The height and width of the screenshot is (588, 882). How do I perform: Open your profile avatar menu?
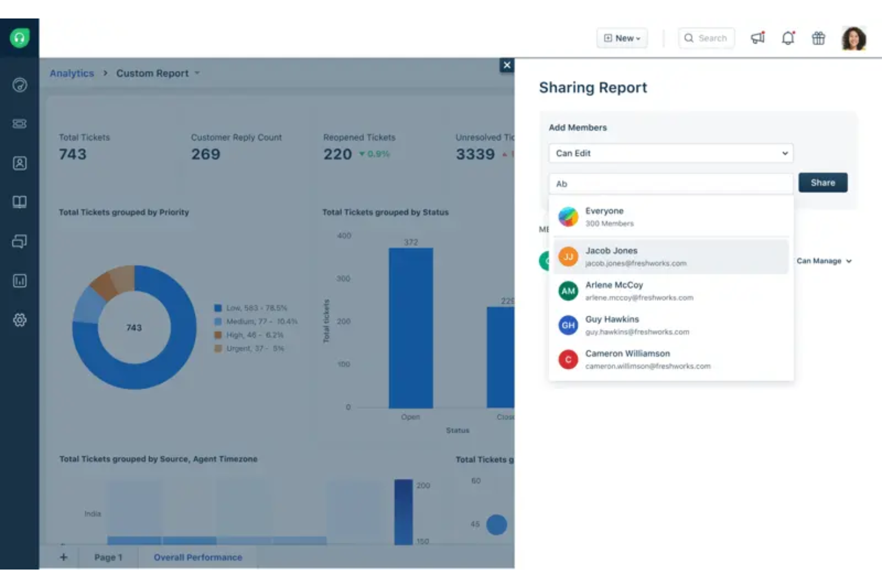(x=854, y=38)
